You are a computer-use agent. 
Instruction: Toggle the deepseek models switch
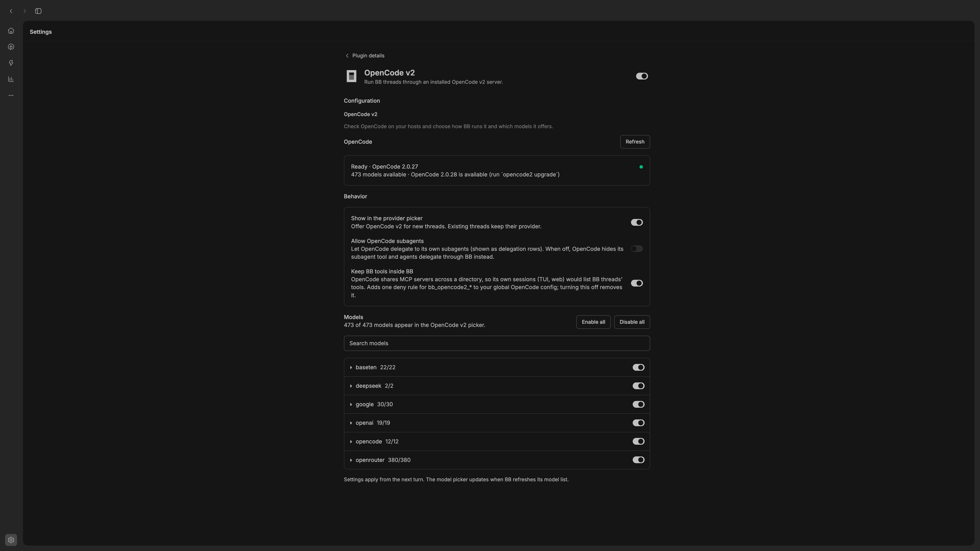pos(638,386)
